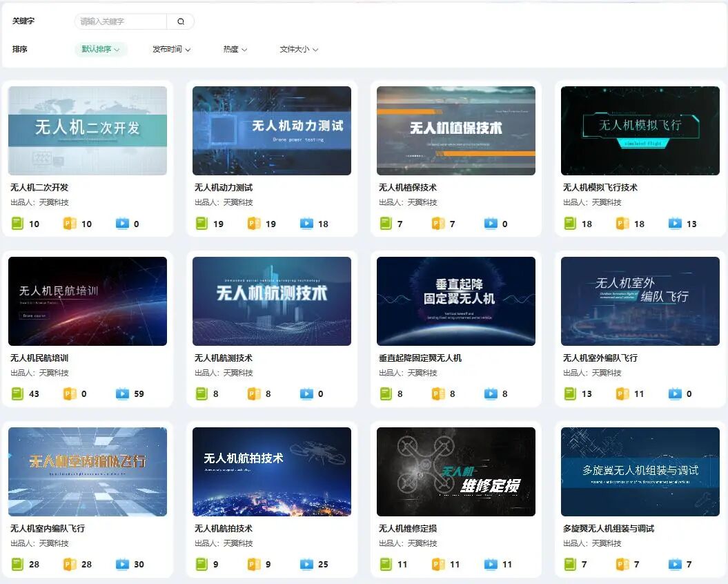
Task: Open the 发布时间 sort dropdown
Action: [x=171, y=50]
